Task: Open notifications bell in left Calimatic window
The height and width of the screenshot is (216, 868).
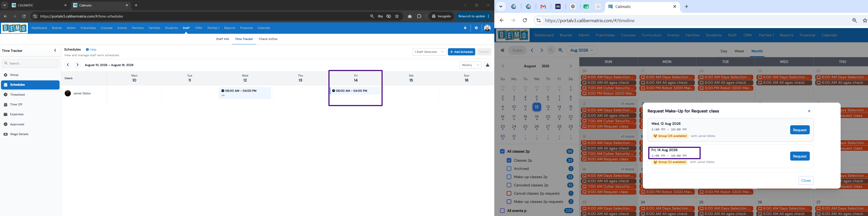Action: (x=465, y=28)
